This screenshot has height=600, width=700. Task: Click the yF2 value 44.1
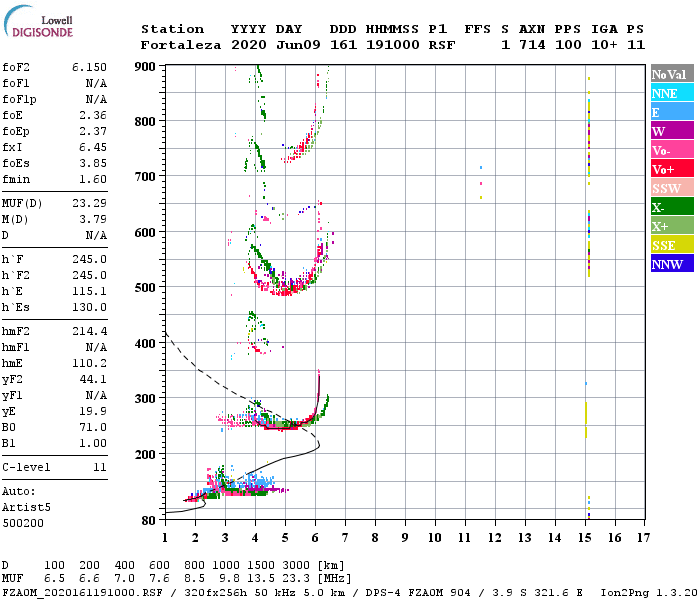pos(93,379)
